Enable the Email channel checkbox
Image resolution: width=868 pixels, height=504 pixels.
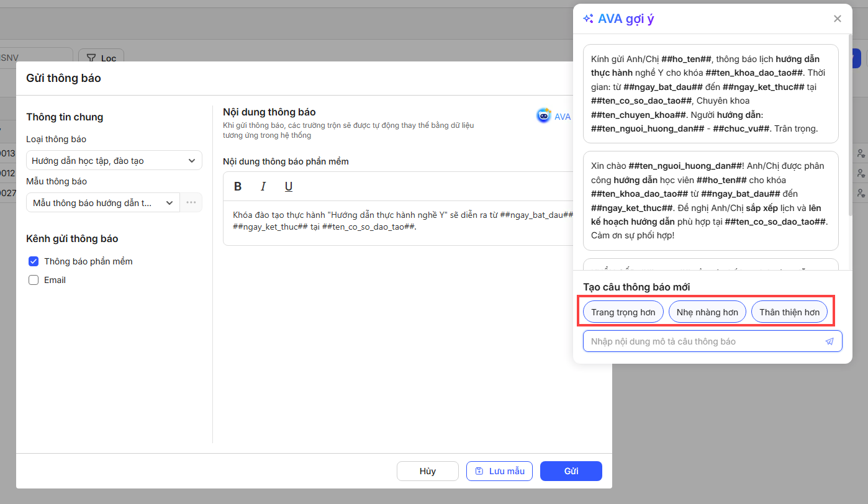tap(34, 280)
